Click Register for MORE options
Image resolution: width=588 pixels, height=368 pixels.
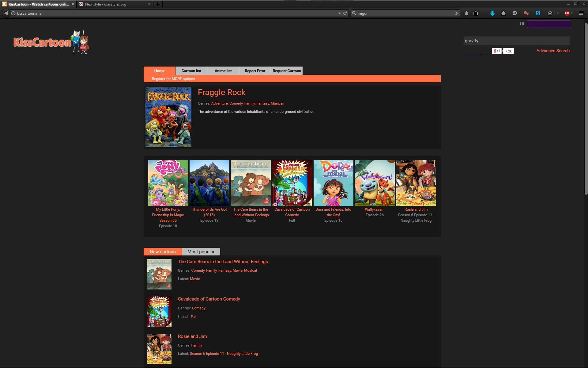click(173, 79)
